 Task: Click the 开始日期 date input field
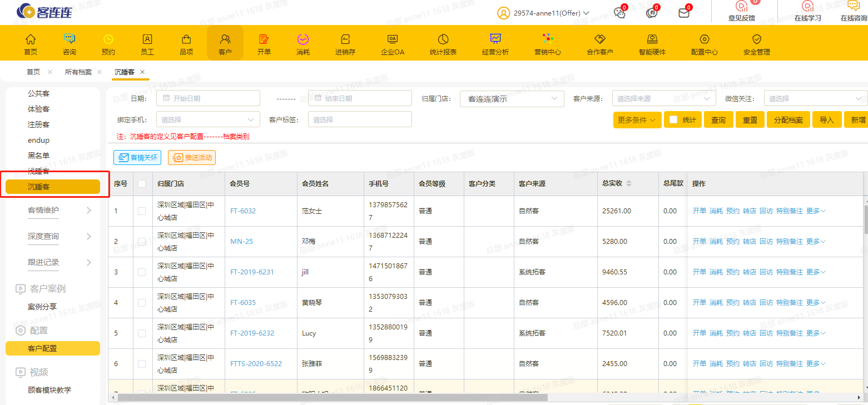click(209, 98)
